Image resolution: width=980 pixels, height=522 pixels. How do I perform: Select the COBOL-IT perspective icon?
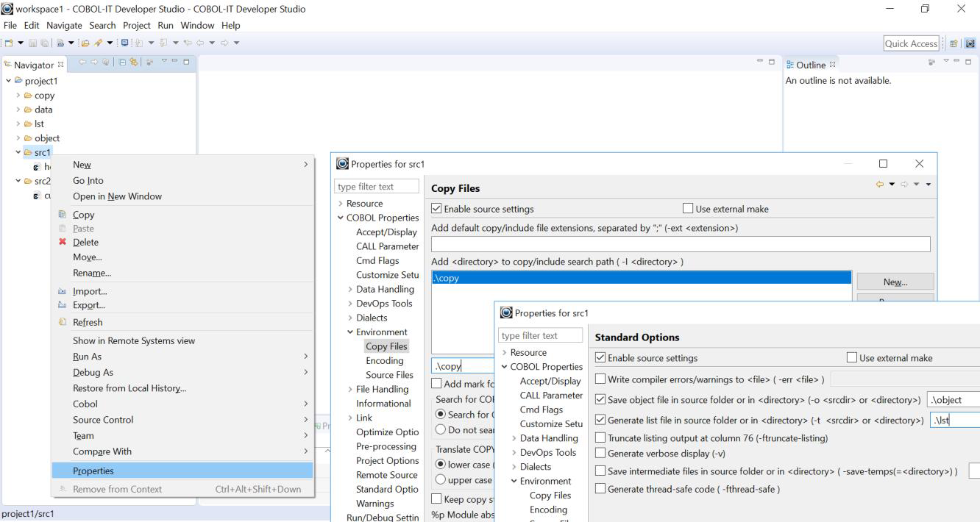(970, 43)
